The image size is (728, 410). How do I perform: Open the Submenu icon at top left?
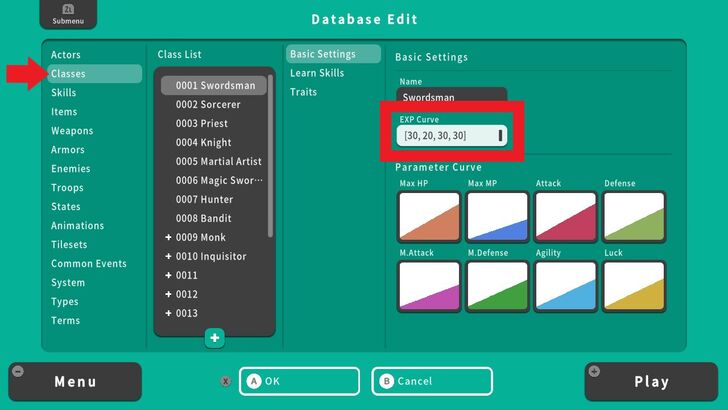[62, 15]
